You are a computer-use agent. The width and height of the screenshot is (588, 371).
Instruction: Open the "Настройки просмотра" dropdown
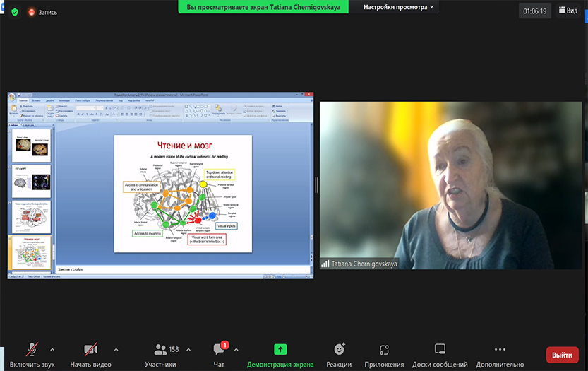399,7
